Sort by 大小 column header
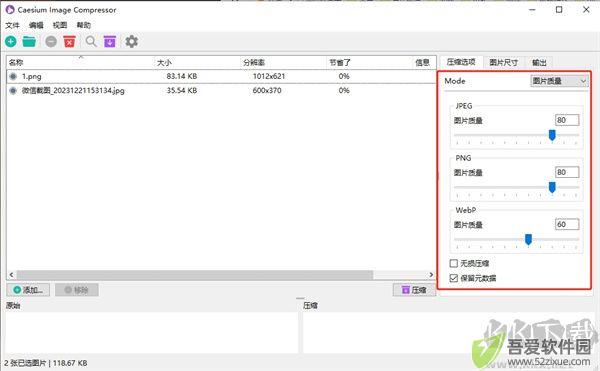The width and height of the screenshot is (600, 371). pyautogui.click(x=198, y=63)
